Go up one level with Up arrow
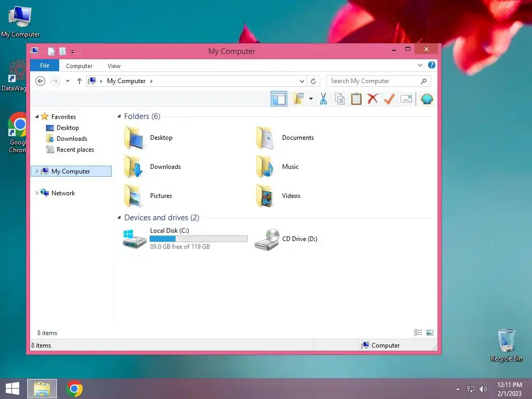 79,81
